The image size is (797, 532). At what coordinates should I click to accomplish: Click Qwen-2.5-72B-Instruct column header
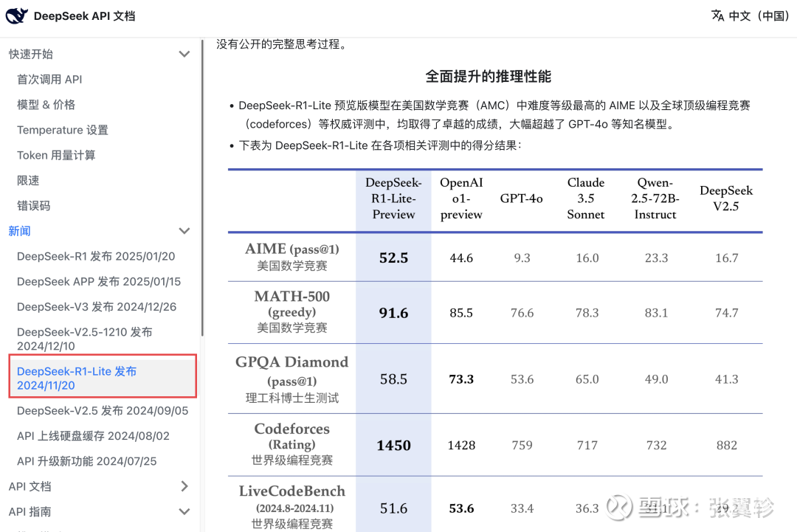[655, 198]
